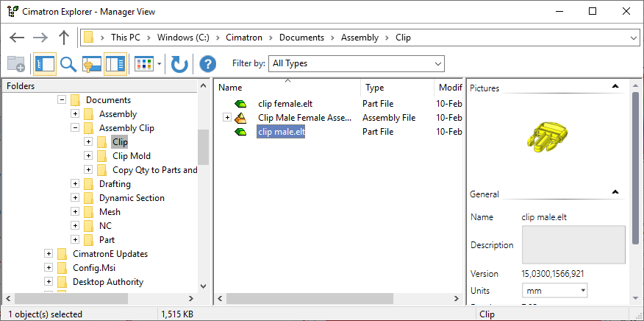Select the Drafting folder in tree
This screenshot has width=644, height=321.
tap(115, 184)
